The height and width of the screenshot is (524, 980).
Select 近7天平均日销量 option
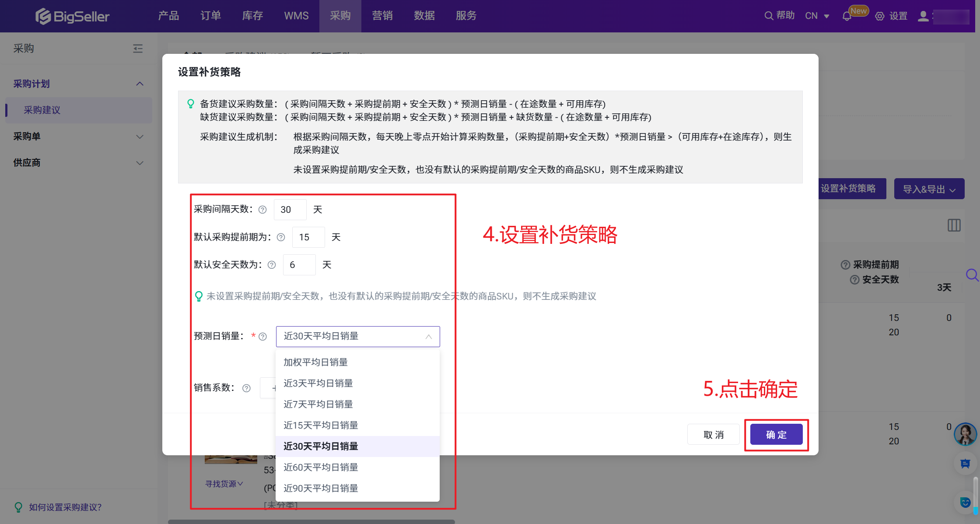[x=318, y=404]
